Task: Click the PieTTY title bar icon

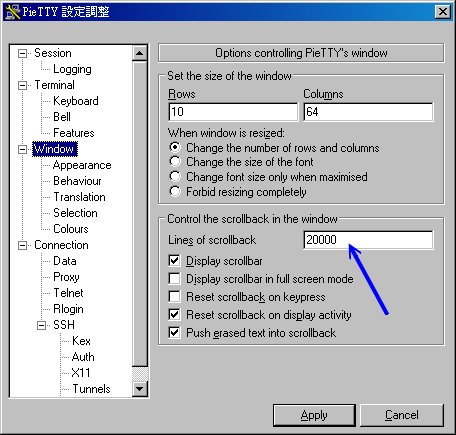Action: 13,12
